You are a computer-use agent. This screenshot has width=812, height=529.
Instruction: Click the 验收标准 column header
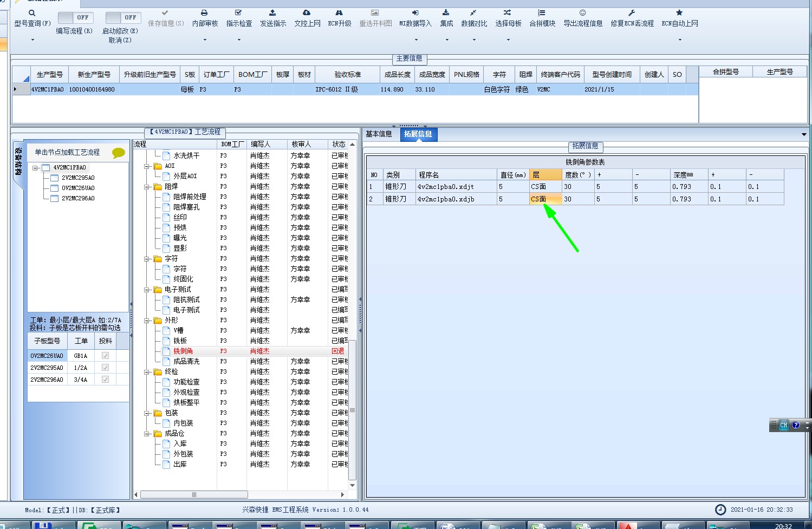coord(347,75)
